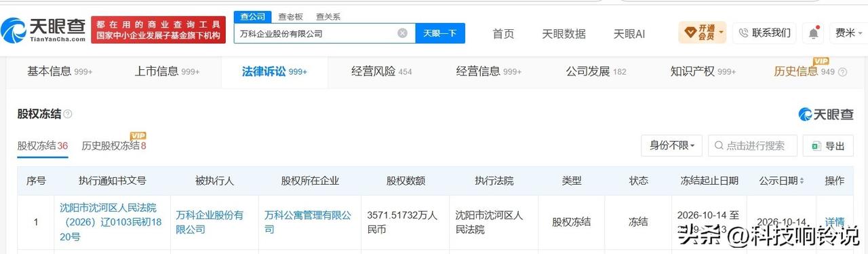Select the 查老板 search tab

point(290,16)
